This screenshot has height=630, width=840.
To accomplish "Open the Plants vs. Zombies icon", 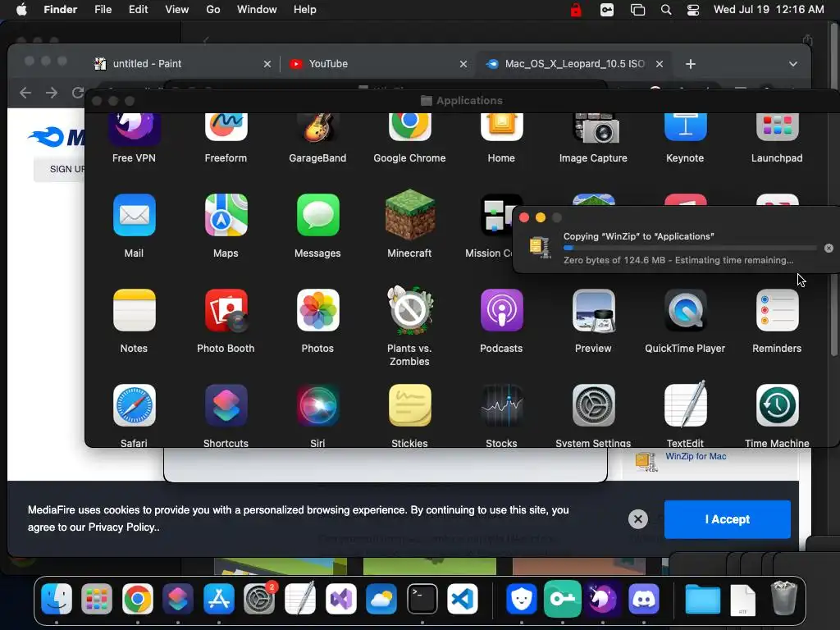I will (x=410, y=309).
